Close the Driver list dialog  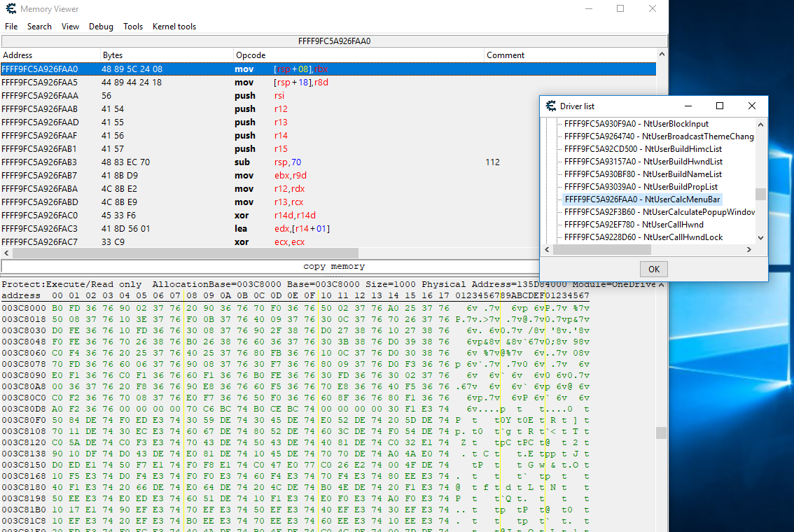752,106
